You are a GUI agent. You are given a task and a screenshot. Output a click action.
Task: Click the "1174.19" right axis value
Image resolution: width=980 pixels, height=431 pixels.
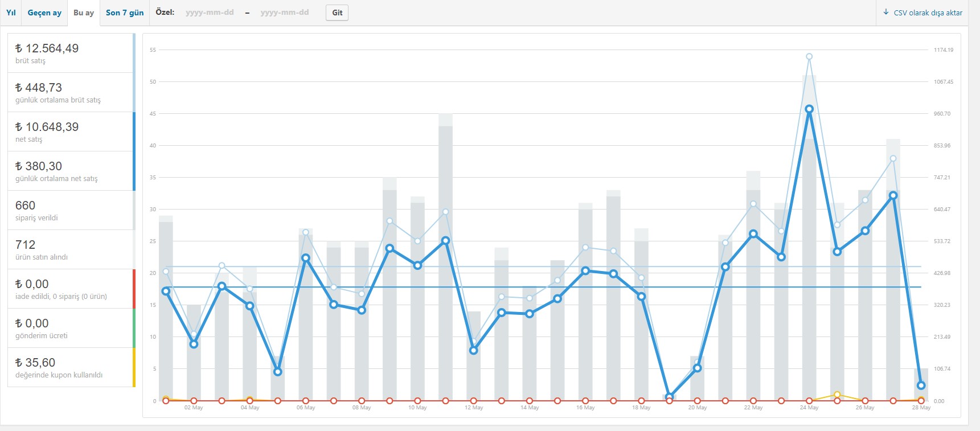tap(944, 50)
